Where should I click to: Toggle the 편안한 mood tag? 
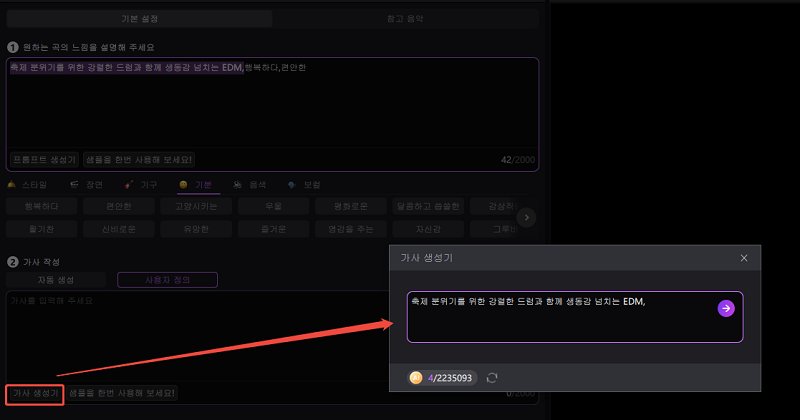click(x=119, y=206)
